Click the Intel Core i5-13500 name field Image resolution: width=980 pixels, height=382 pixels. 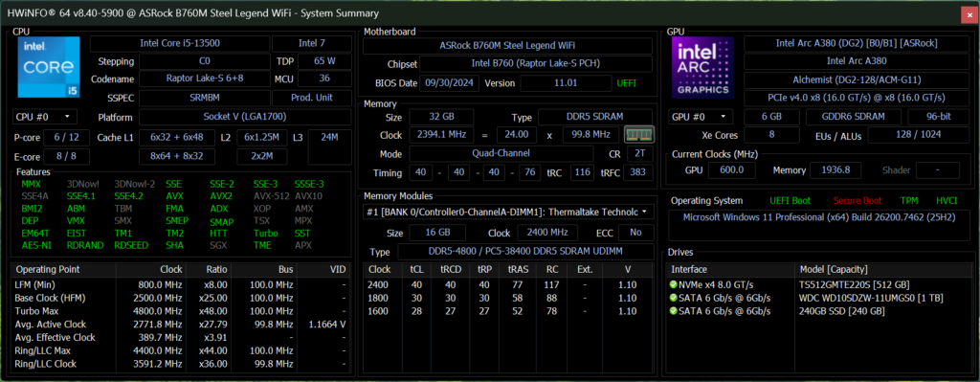pos(180,44)
